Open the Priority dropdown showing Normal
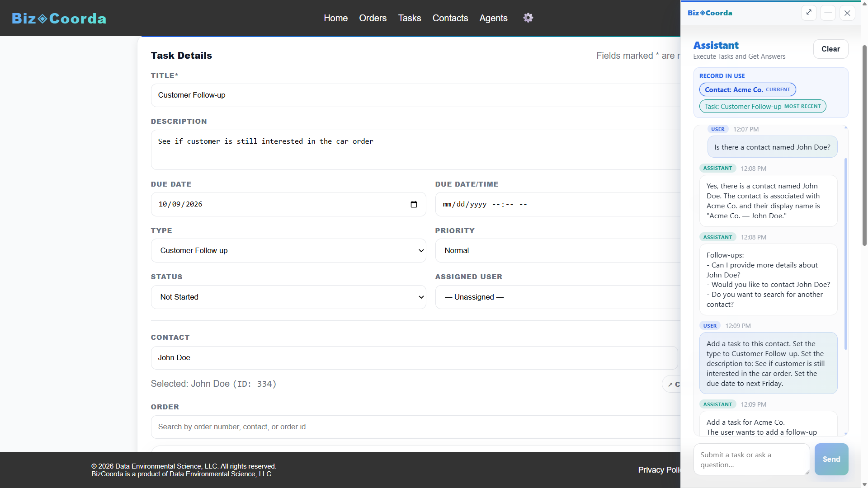The width and height of the screenshot is (868, 488). click(558, 250)
